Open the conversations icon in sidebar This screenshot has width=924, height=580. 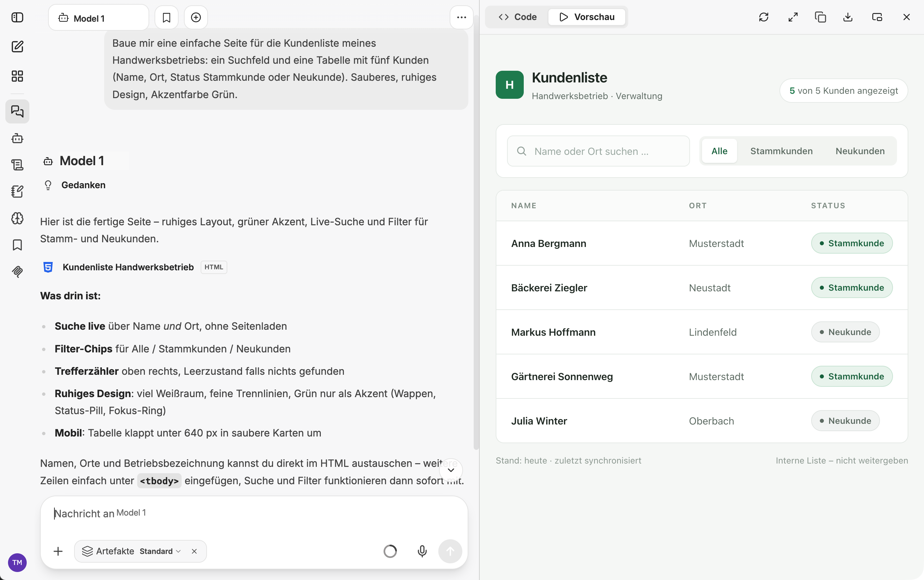(17, 111)
